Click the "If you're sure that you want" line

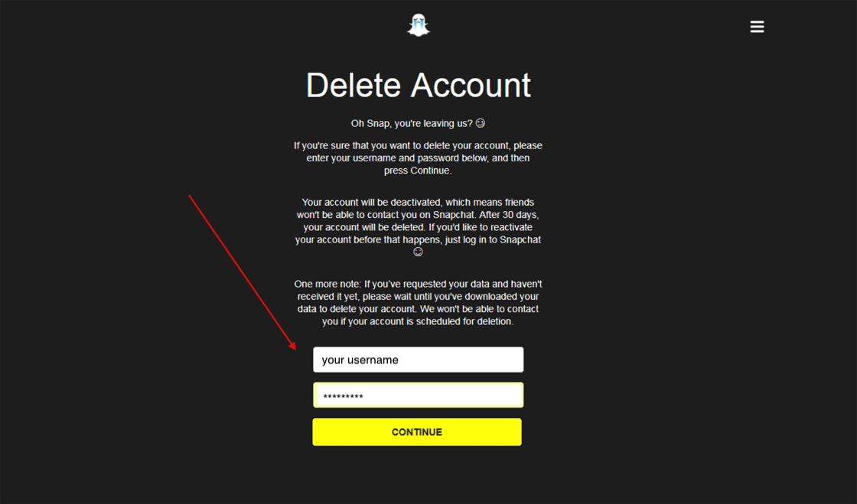(x=418, y=146)
